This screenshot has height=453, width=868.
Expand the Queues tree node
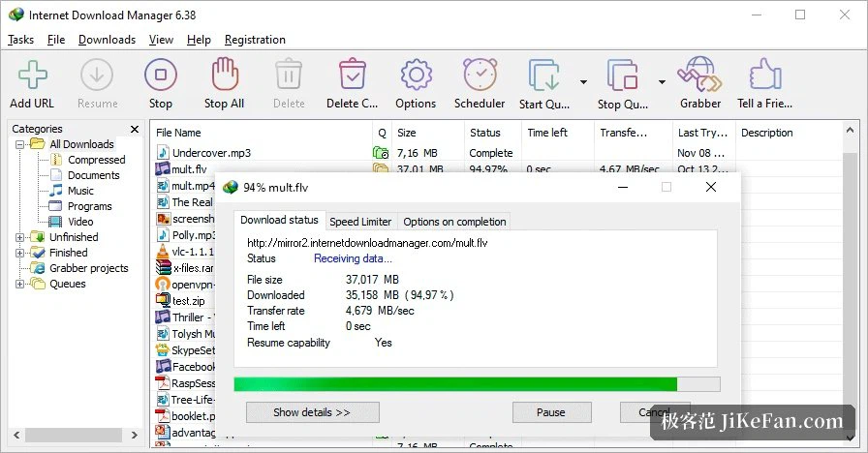20,284
